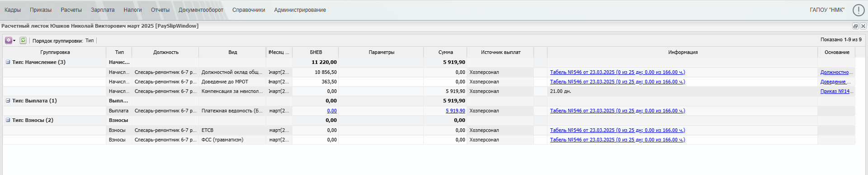
Task: Collapse the Выплата group
Action: pyautogui.click(x=8, y=101)
